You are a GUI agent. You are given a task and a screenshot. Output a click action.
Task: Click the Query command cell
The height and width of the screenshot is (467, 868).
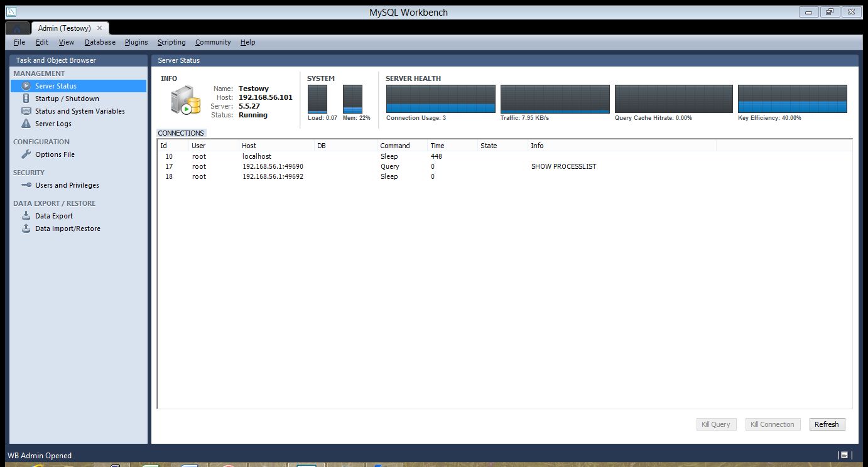tap(390, 166)
